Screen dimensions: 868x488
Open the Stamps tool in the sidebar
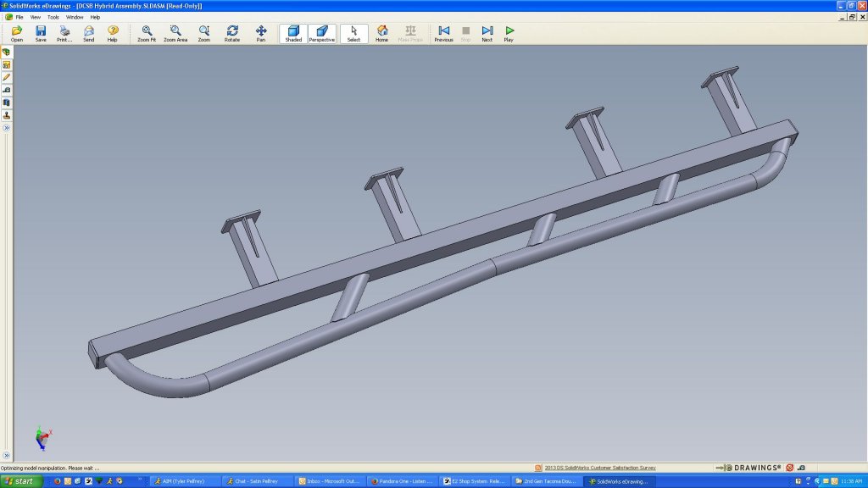tap(7, 115)
